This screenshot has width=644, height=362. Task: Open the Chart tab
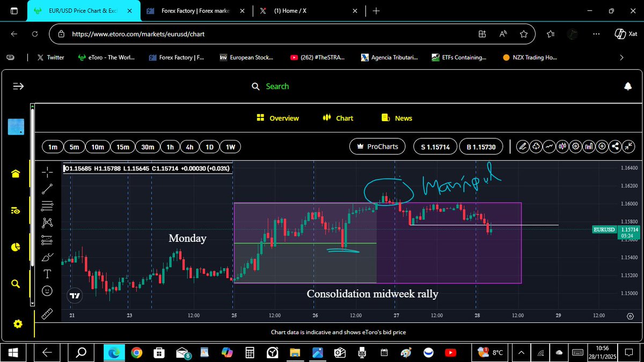(338, 118)
